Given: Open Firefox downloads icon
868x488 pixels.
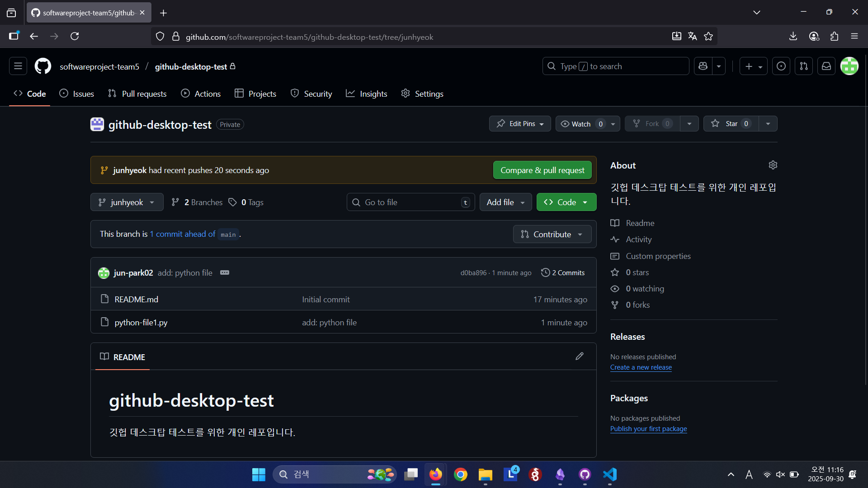Looking at the screenshot, I should [793, 37].
